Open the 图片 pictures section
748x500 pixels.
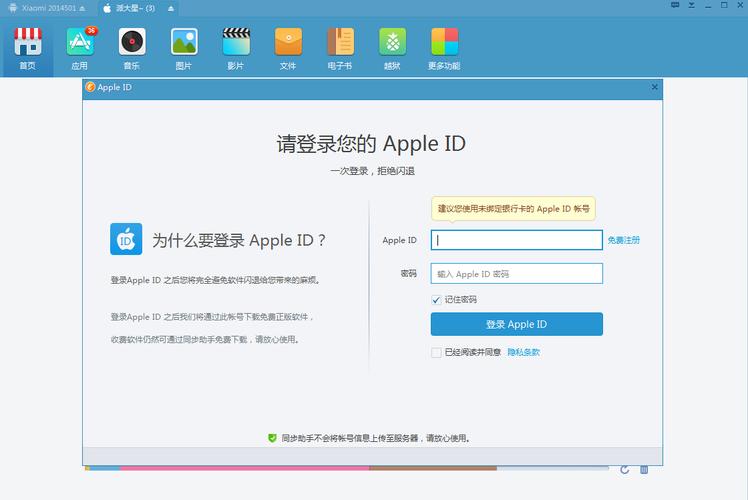click(x=183, y=48)
